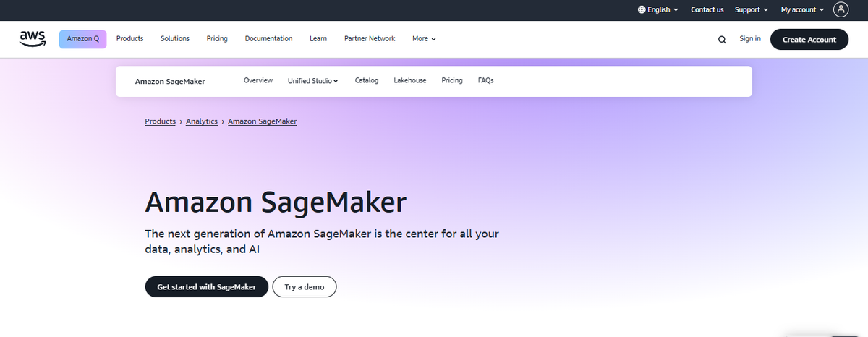Switch to the Catalog tab
Screen dimensions: 868x337
click(367, 81)
